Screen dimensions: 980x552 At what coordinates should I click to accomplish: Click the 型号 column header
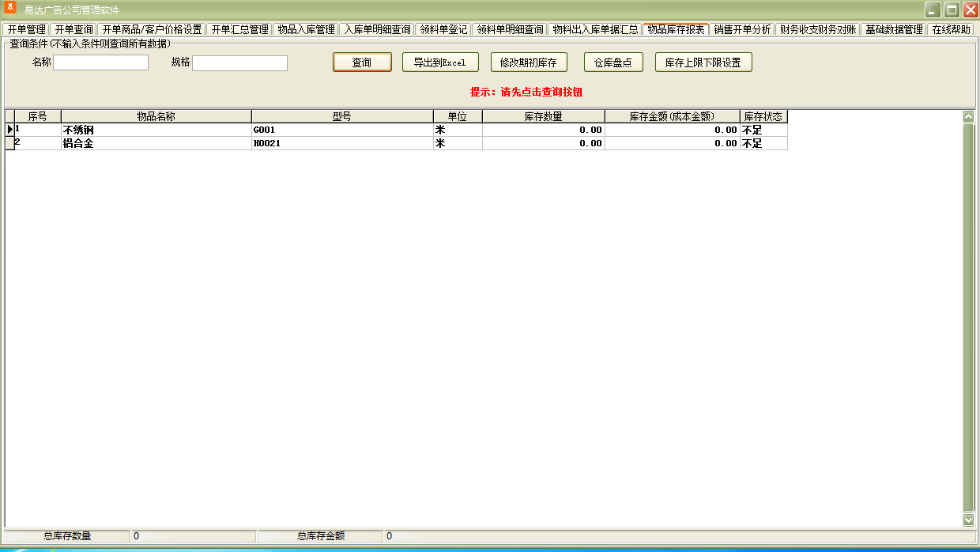[342, 116]
